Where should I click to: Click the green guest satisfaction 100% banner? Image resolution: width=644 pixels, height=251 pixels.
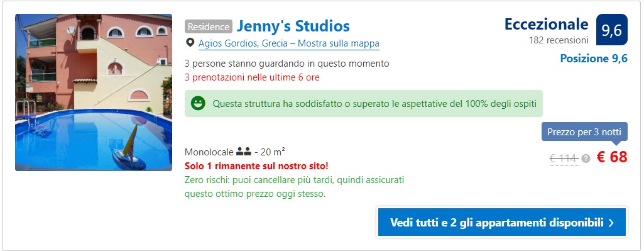click(364, 103)
